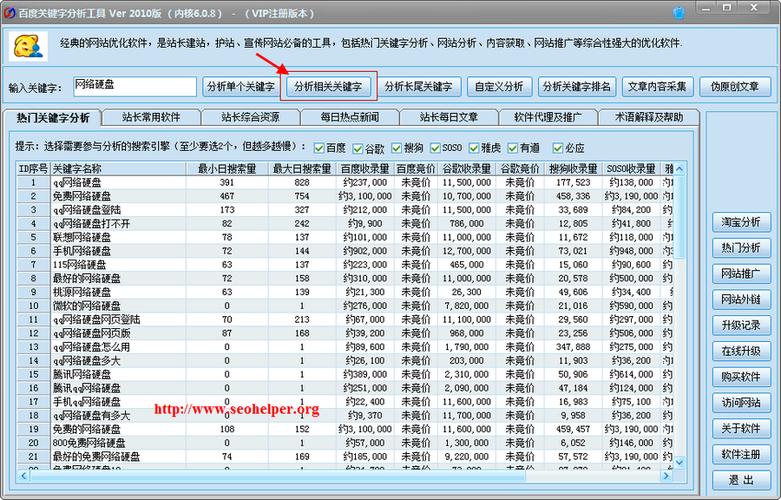Click the 文章内容采集 button
This screenshot has width=781, height=500.
click(x=657, y=87)
